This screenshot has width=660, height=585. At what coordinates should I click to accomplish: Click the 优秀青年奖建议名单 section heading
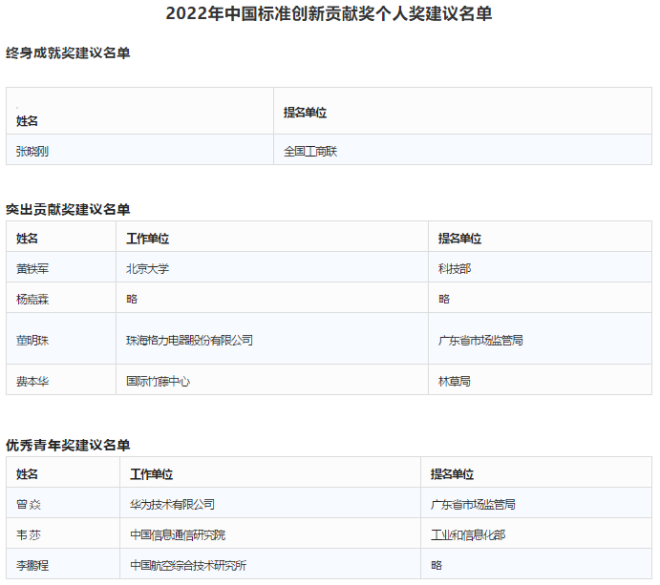(68, 444)
